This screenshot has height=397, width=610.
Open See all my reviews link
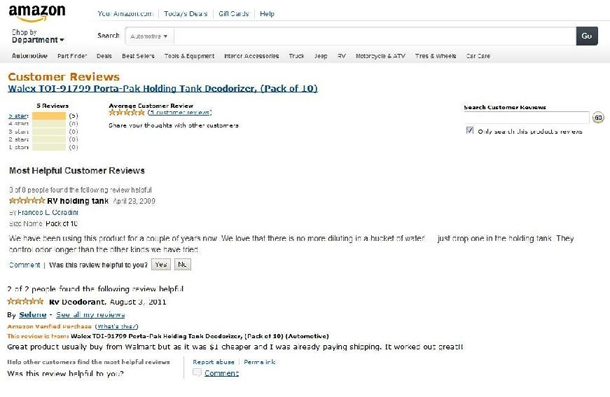90,314
